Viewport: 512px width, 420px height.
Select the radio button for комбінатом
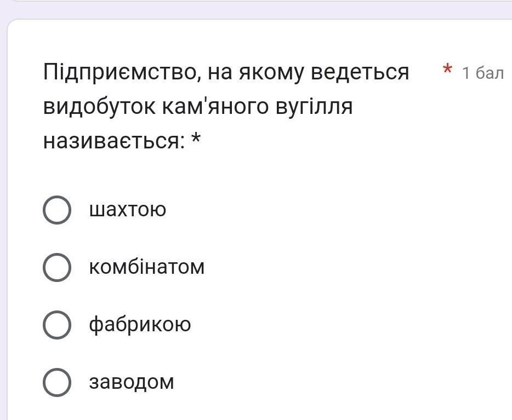pos(57,268)
